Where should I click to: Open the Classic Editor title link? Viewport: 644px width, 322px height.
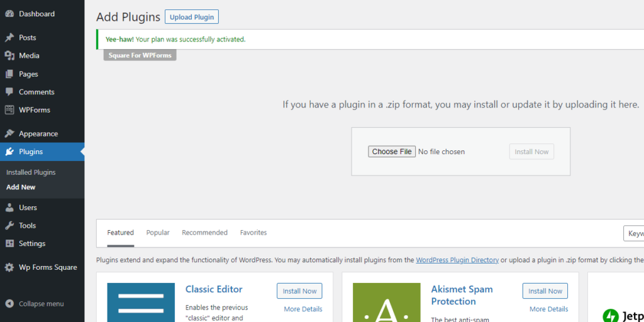click(x=214, y=289)
